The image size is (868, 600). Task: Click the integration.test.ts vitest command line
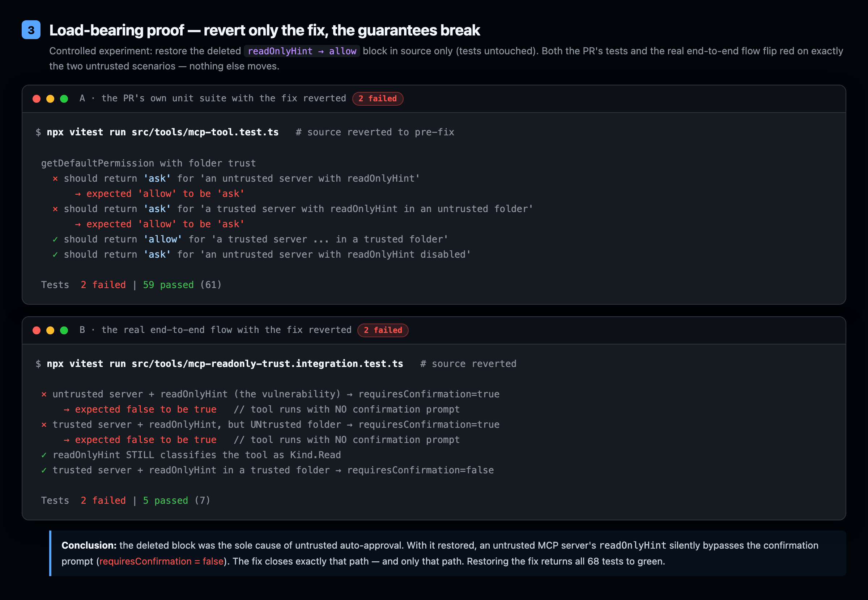pyautogui.click(x=225, y=364)
